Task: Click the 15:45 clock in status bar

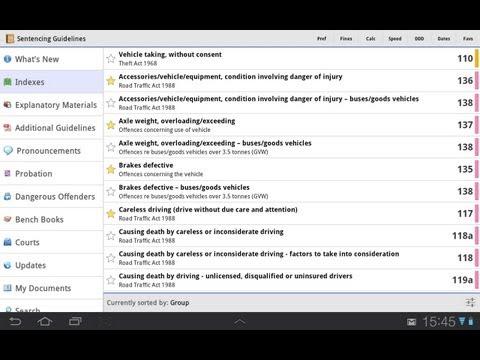Action: [x=439, y=322]
